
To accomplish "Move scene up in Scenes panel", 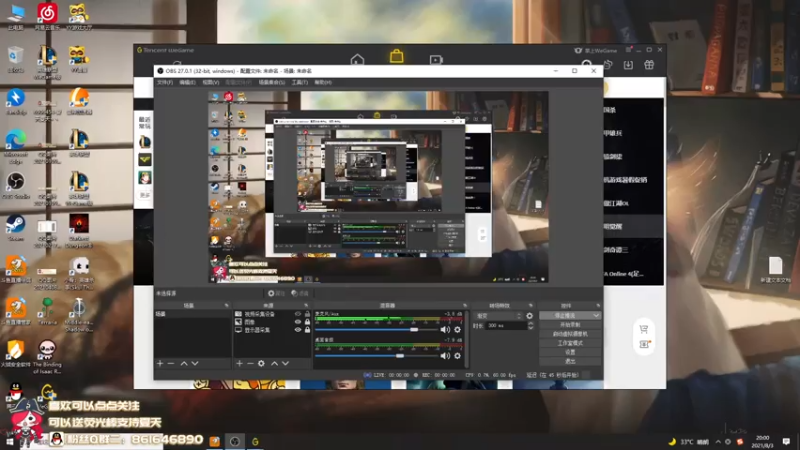I will coord(184,363).
